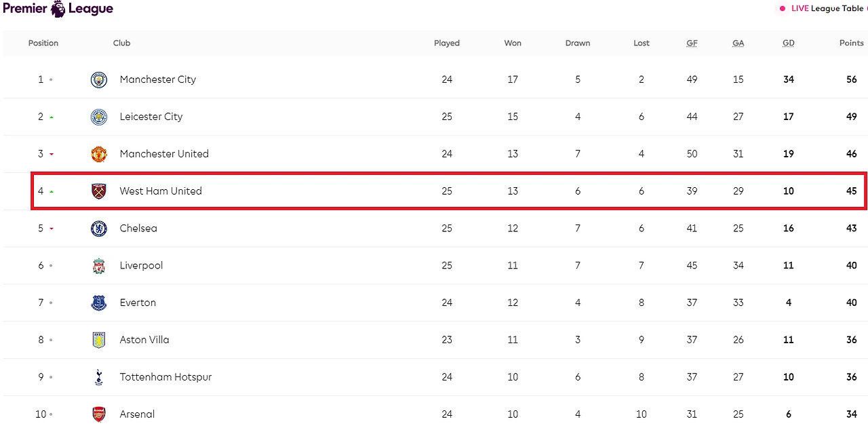This screenshot has width=868, height=430.
Task: Click the Leicester City club crest
Action: point(99,117)
